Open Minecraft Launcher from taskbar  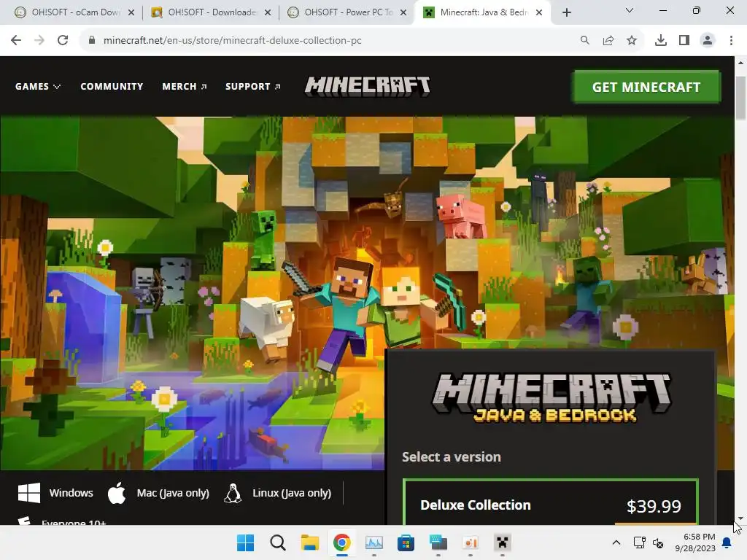[x=502, y=542]
